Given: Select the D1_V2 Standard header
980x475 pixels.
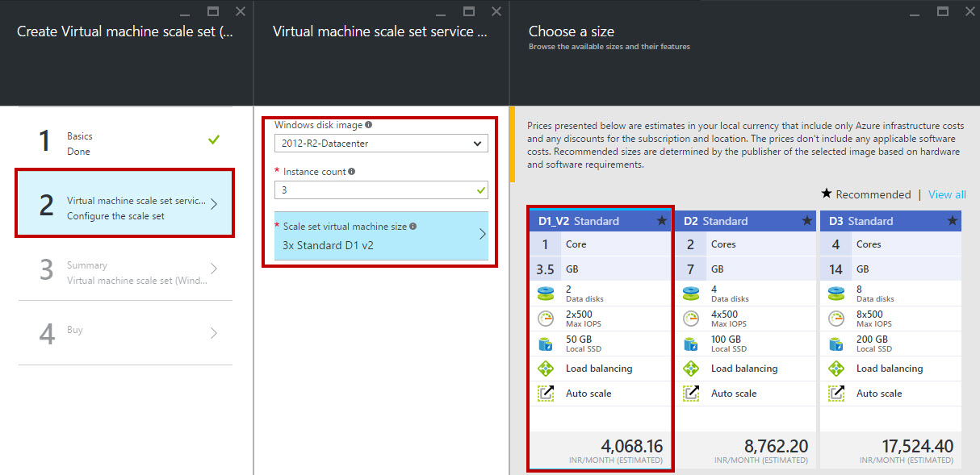Looking at the screenshot, I should pyautogui.click(x=600, y=221).
